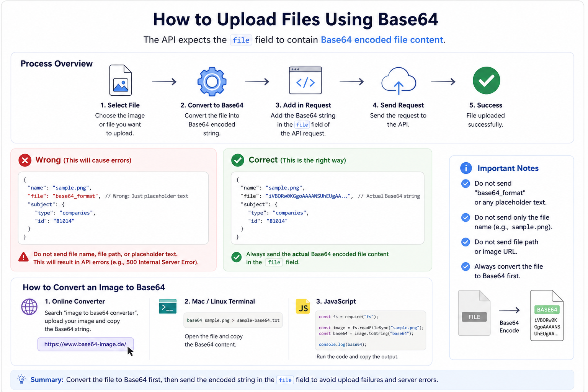Screen dimensions: 588x392
Task: Click the '// Wrong: Just placeholder text' comment
Action: tap(147, 196)
